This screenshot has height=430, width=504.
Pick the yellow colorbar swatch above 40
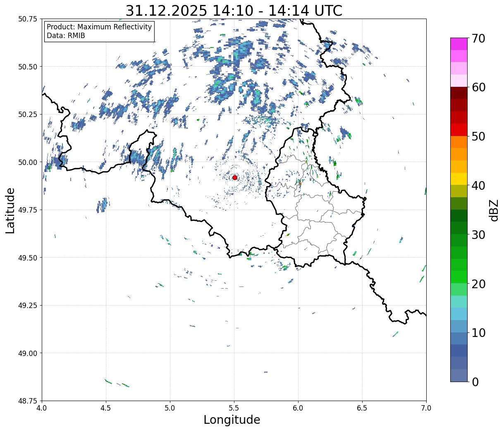pos(459,179)
